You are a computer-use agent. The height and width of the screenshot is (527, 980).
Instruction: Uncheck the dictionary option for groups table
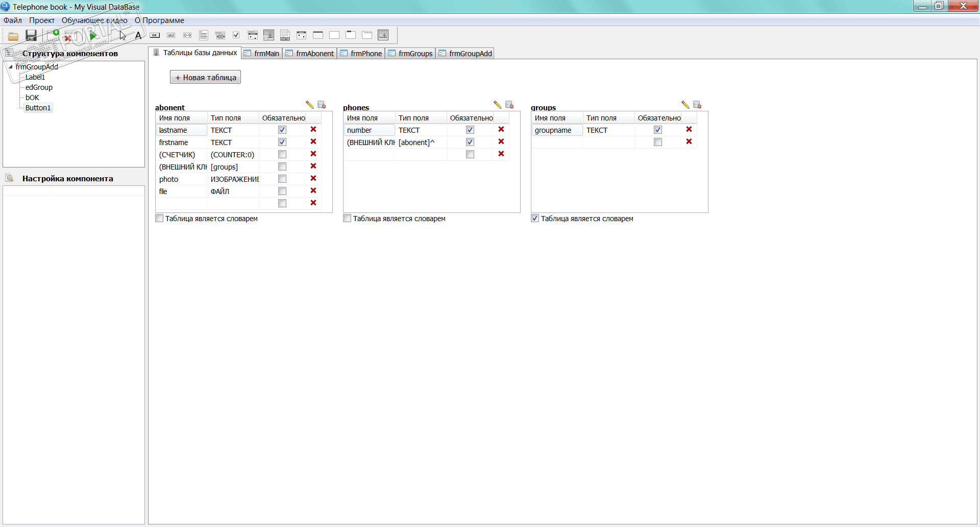(535, 219)
